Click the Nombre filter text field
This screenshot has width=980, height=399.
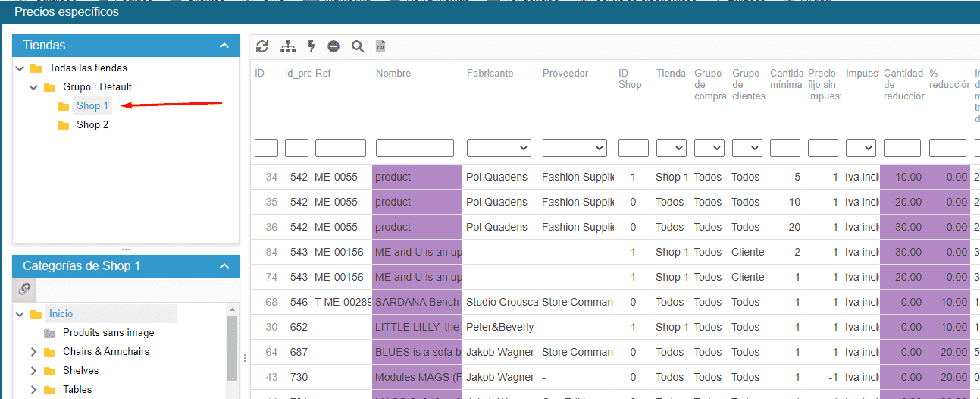415,148
